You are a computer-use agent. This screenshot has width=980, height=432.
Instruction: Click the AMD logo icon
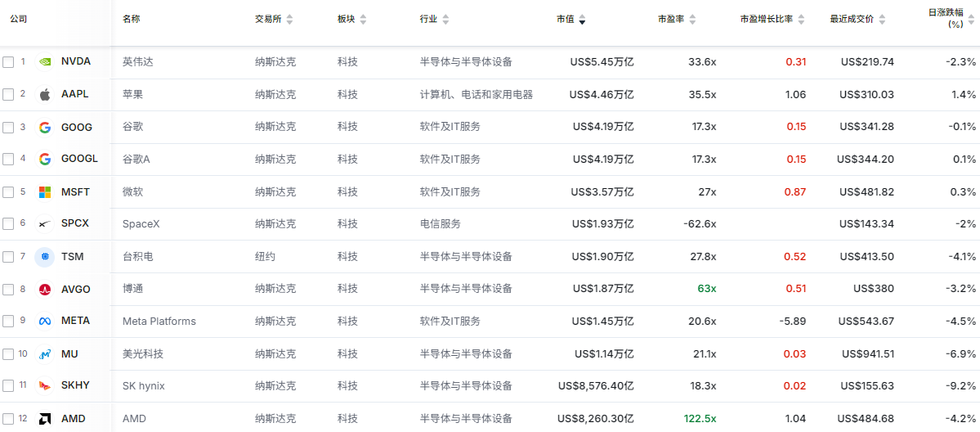[45, 418]
